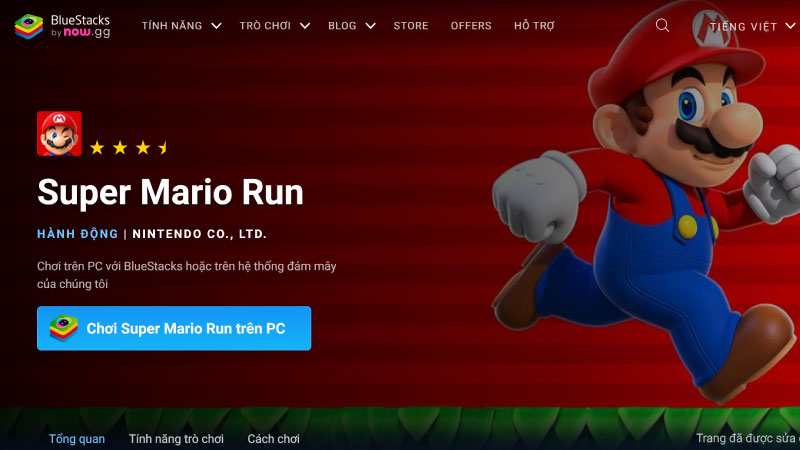The width and height of the screenshot is (800, 450).
Task: Open the TIẾNG VIỆT language dropdown
Action: 753,27
